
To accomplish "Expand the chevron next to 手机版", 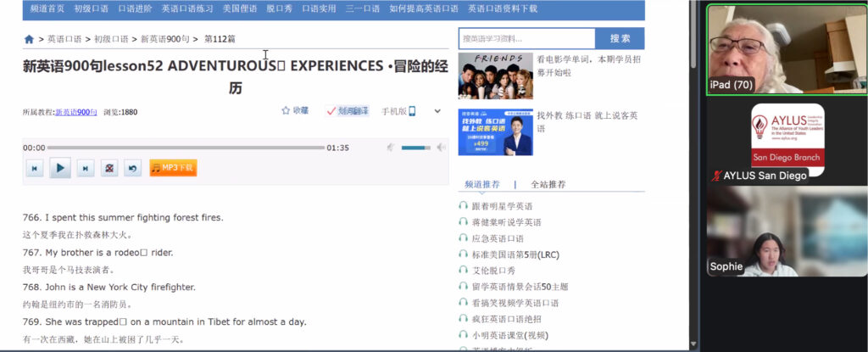I will tap(437, 111).
